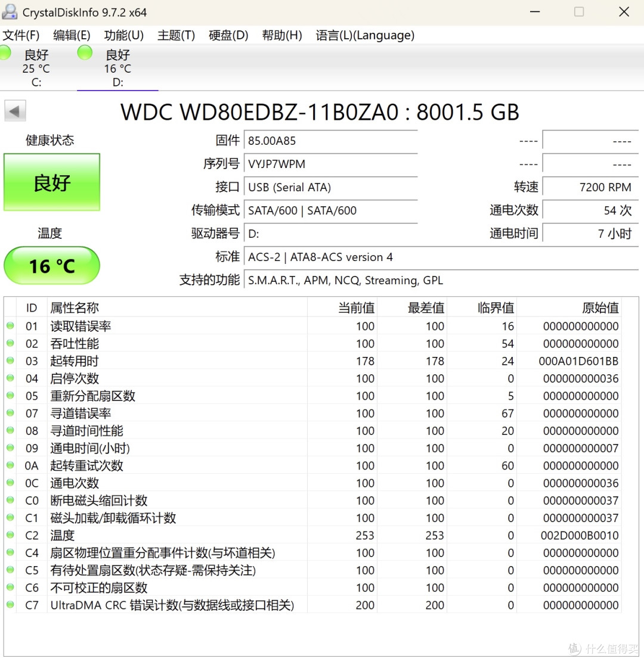Click status dot for row 07 寻道错误率

[x=10, y=413]
